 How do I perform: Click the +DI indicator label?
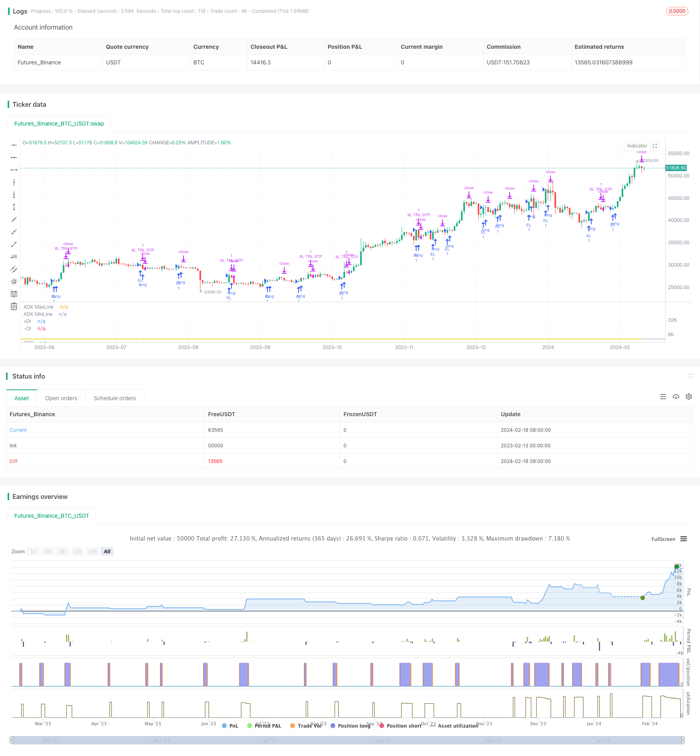[27, 321]
